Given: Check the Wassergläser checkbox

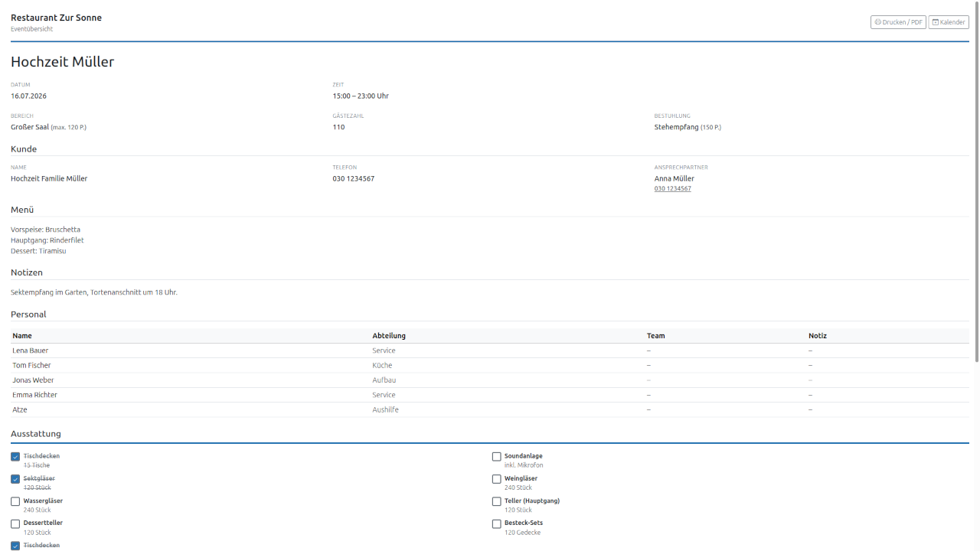Looking at the screenshot, I should 15,501.
